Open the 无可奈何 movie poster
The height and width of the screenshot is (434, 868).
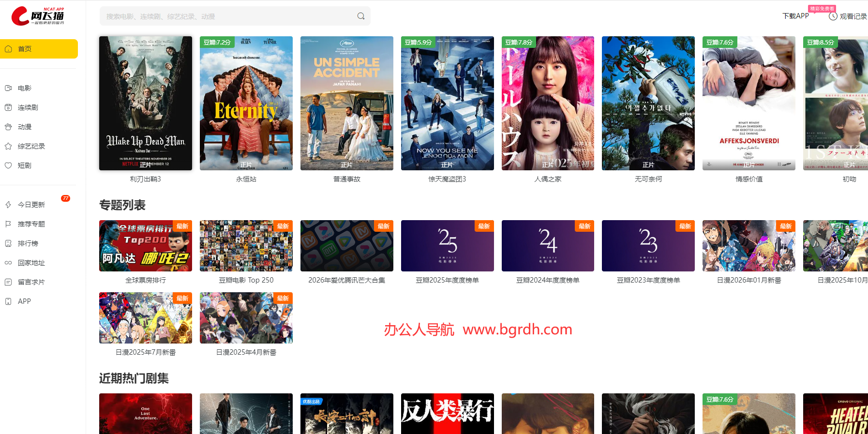point(648,103)
